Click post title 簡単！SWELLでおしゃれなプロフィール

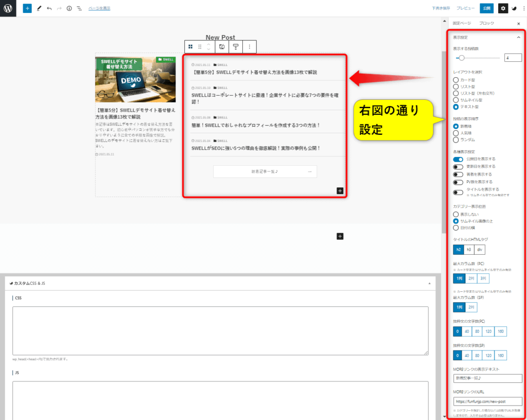255,125
